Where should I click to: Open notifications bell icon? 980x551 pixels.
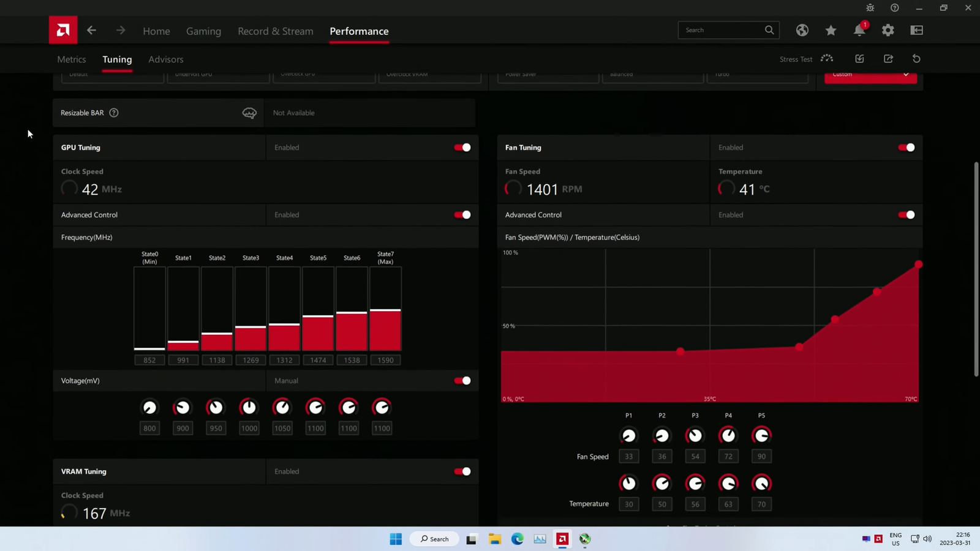pos(859,31)
